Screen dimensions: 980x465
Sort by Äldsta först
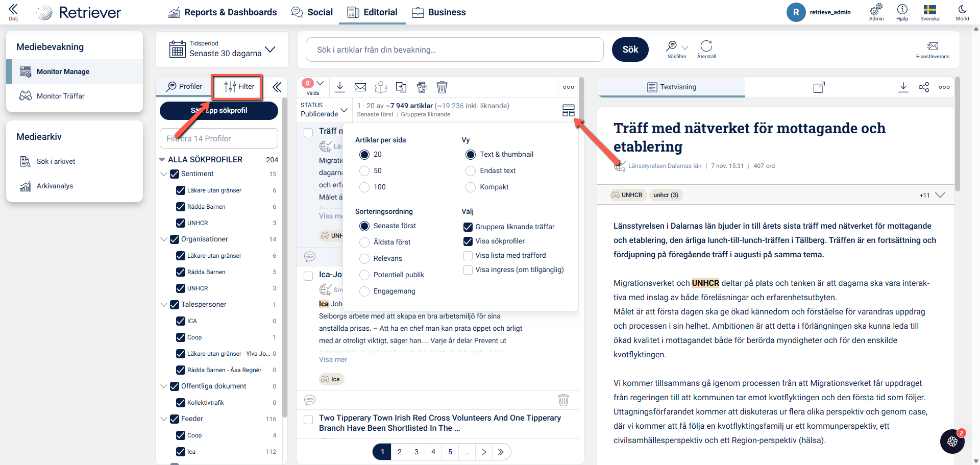point(364,242)
